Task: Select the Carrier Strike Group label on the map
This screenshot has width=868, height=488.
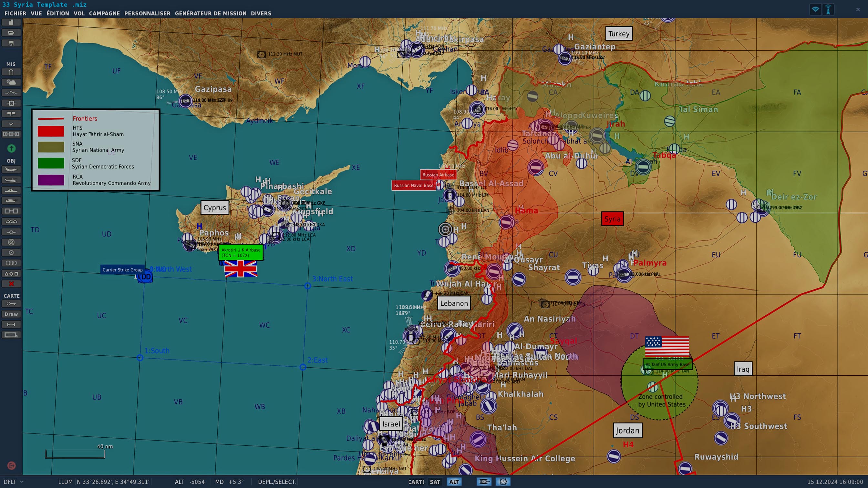Action: point(122,269)
